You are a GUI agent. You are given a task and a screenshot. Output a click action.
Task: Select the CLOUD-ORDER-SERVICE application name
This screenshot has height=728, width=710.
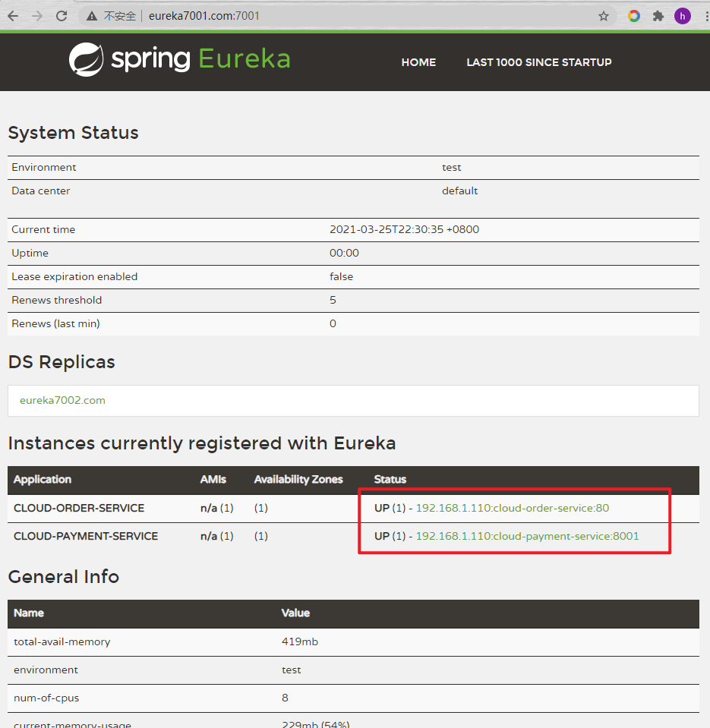click(79, 508)
